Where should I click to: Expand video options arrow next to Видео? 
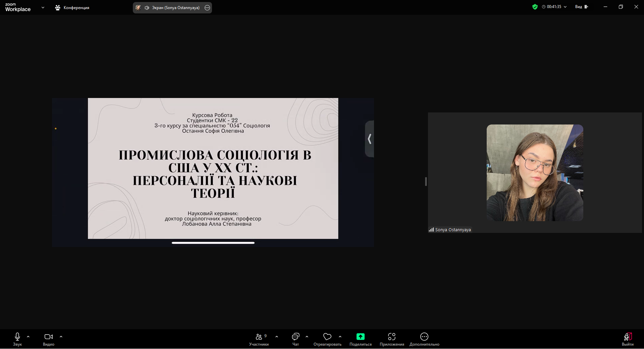tap(61, 337)
